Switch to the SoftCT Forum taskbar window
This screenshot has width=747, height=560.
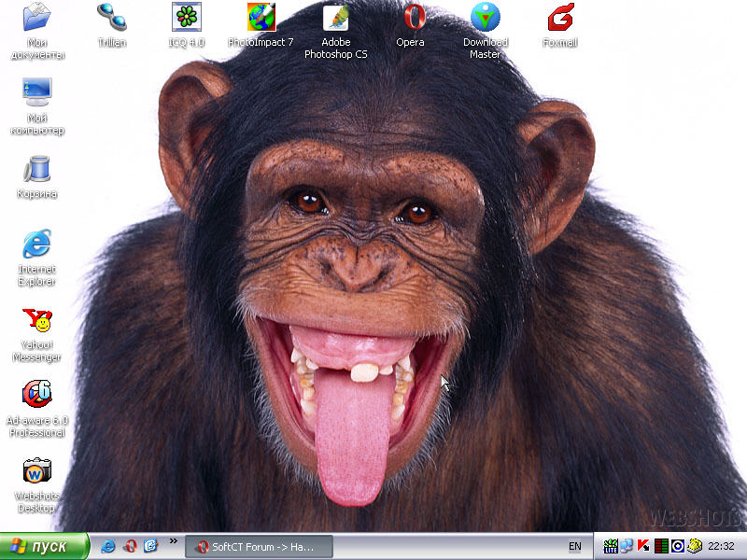click(259, 547)
